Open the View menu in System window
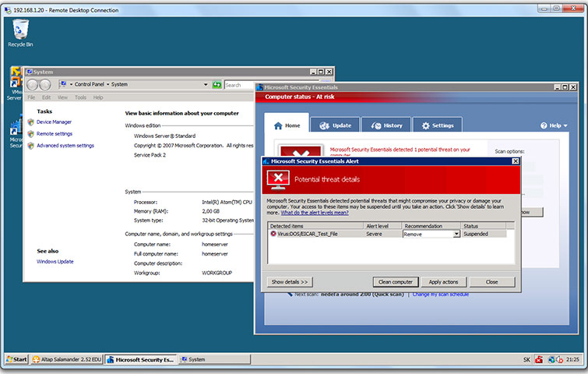 click(x=62, y=97)
